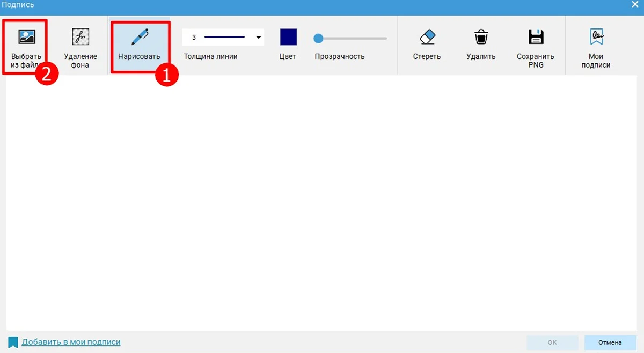Click the 'Выбрать из файла' image icon
Viewport: 644px width, 353px height.
pos(26,36)
